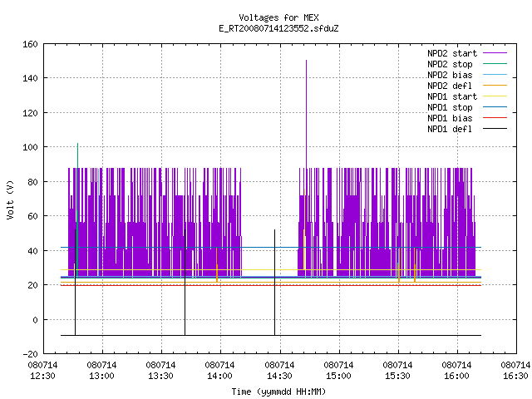
Task: Click the dark blue NPD1 stop legend line
Action: [x=495, y=107]
